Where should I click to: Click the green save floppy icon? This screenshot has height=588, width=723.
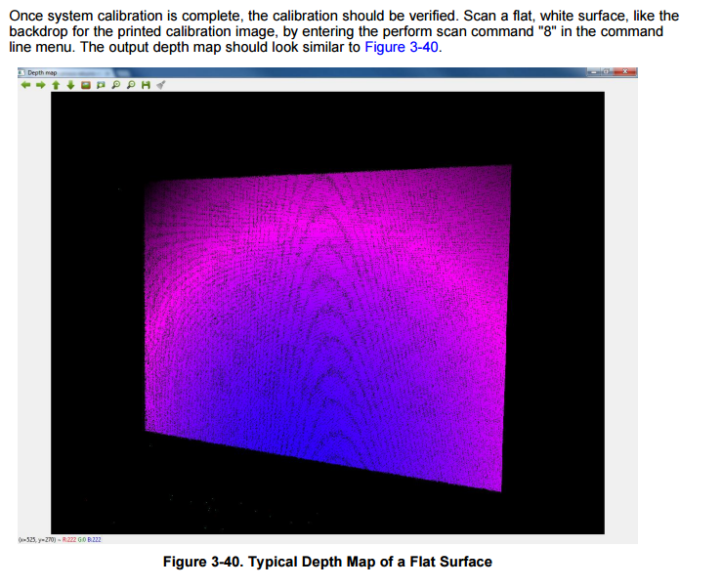[x=146, y=85]
